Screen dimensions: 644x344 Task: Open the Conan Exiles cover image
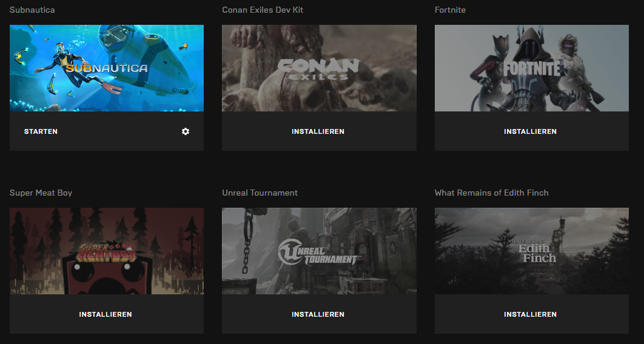click(x=319, y=68)
